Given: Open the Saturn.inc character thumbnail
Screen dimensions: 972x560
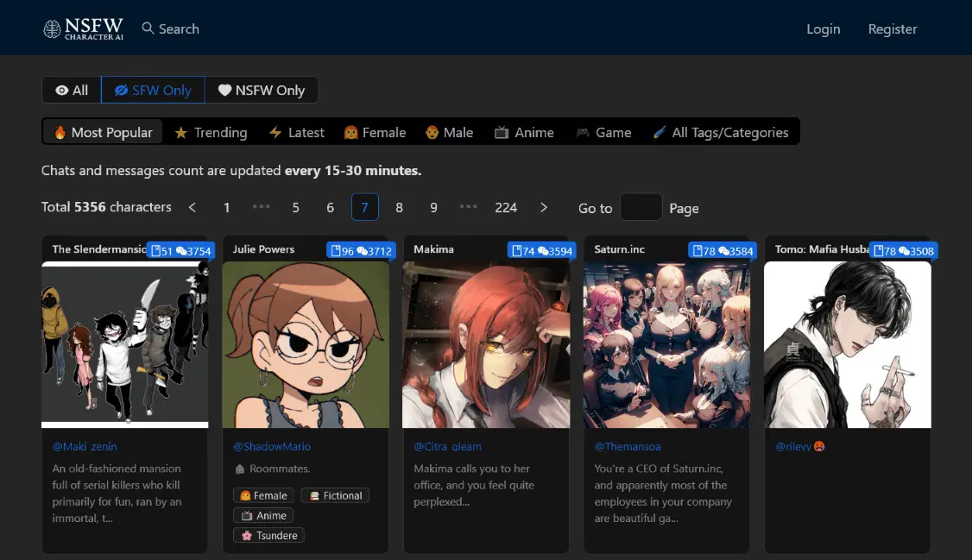Looking at the screenshot, I should (x=667, y=344).
